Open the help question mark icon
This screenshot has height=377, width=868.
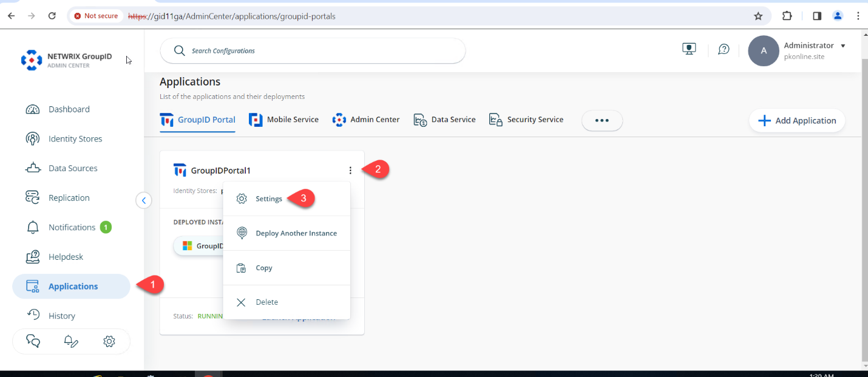[x=723, y=49]
